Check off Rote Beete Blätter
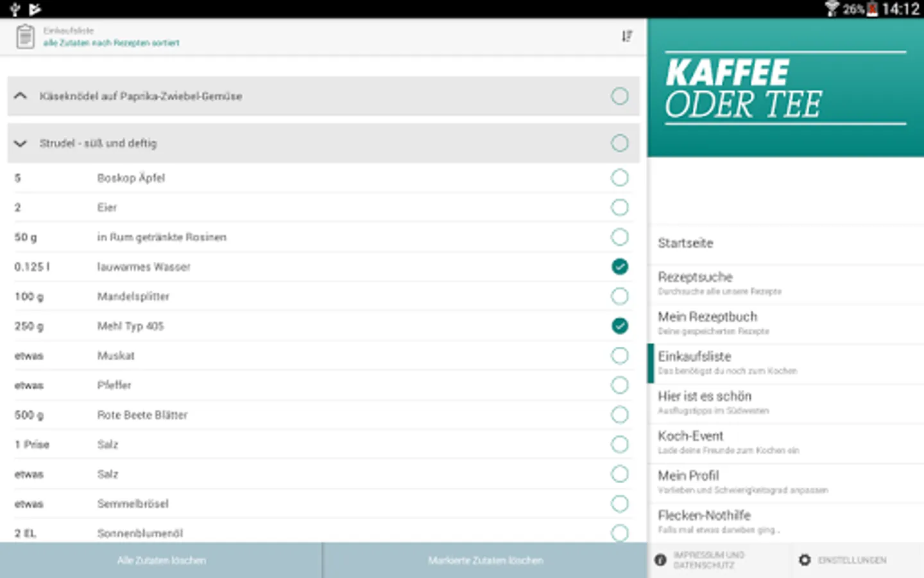Screen dimensions: 924x578 [620, 415]
